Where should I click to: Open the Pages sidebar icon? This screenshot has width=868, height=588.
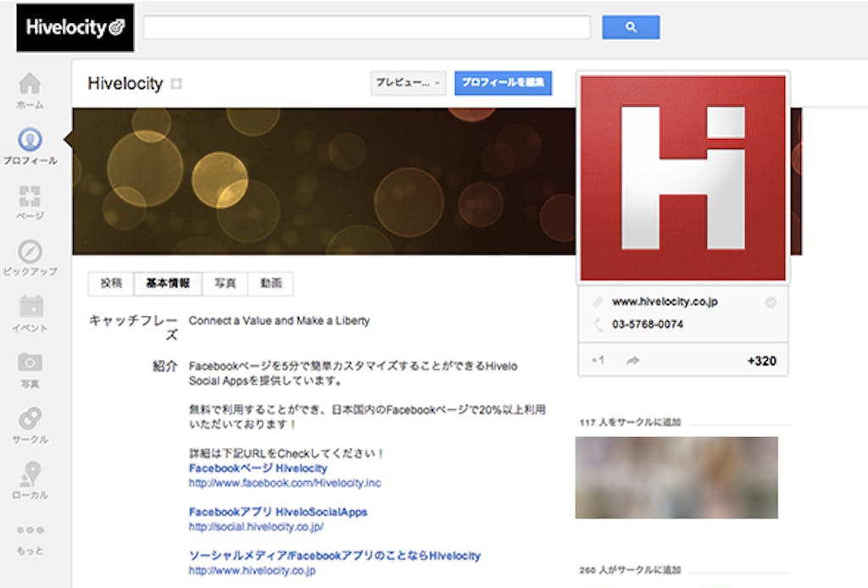click(x=30, y=197)
